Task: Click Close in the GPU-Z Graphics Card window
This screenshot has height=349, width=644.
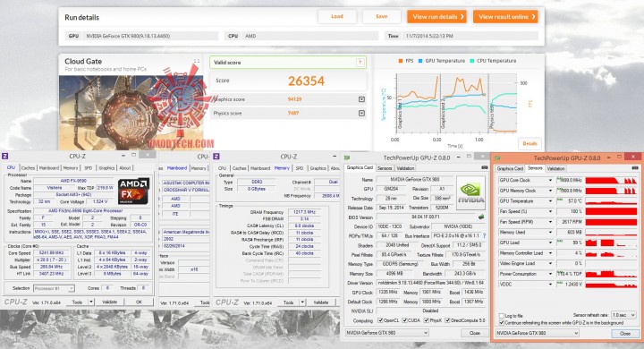Action: 474,333
